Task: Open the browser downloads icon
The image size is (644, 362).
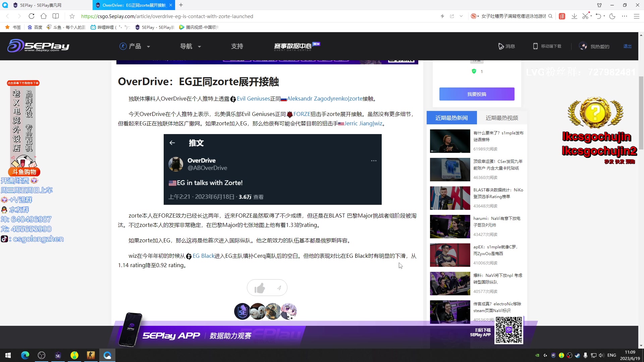Action: tap(574, 16)
